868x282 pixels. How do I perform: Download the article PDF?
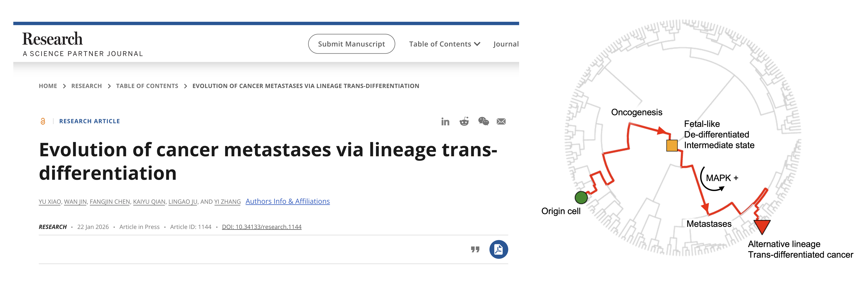pos(498,249)
